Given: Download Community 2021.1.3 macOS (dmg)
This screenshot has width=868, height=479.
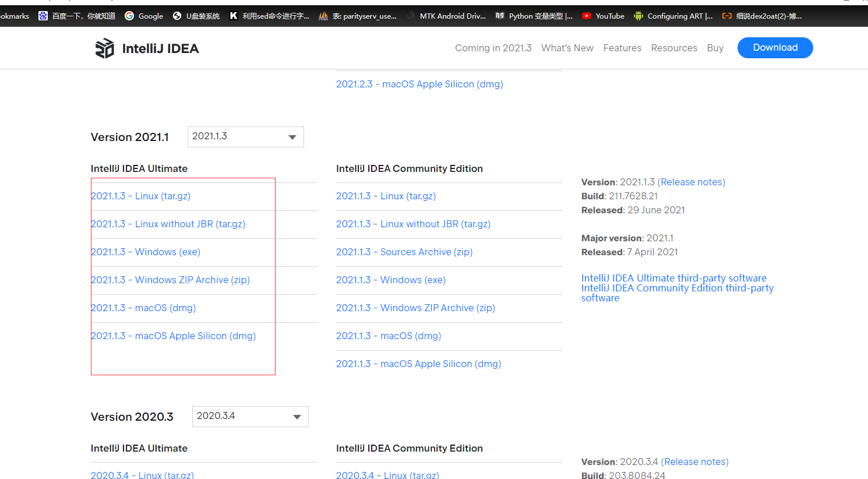Looking at the screenshot, I should click(x=389, y=336).
